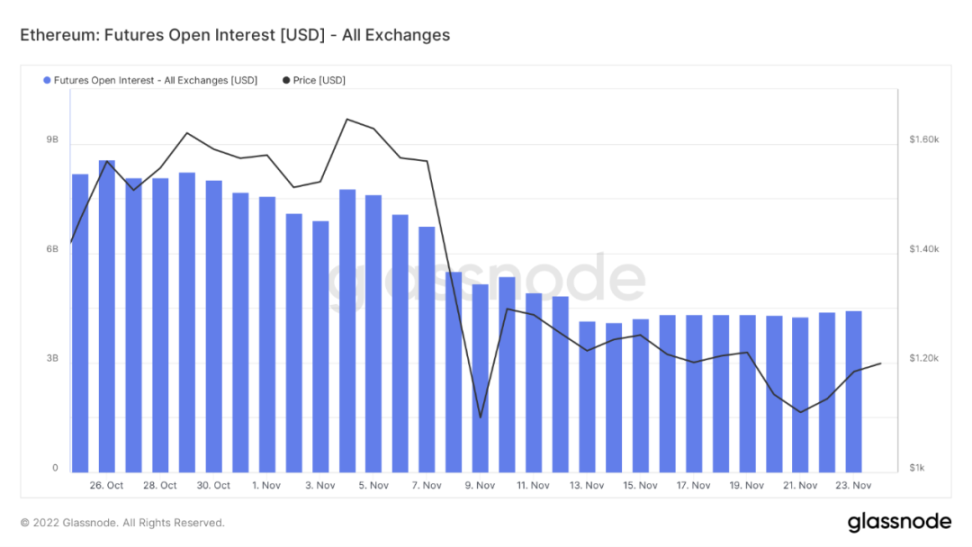Click the 9 Nov price low point
The width and height of the screenshot is (972, 547).
[480, 416]
